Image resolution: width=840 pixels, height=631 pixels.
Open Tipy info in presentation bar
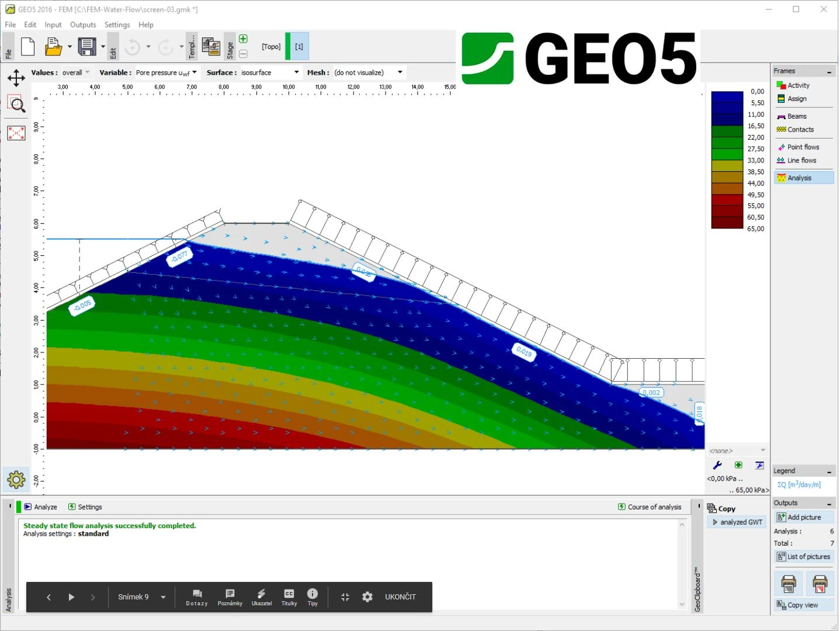(x=313, y=597)
